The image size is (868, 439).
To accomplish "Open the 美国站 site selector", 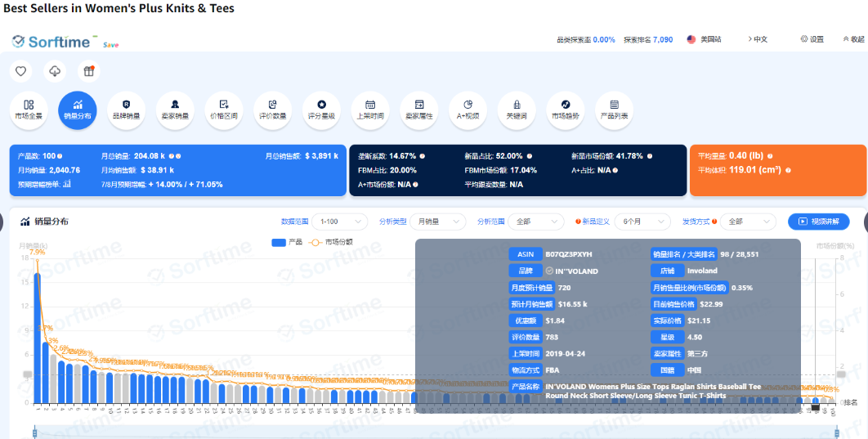I will [705, 39].
